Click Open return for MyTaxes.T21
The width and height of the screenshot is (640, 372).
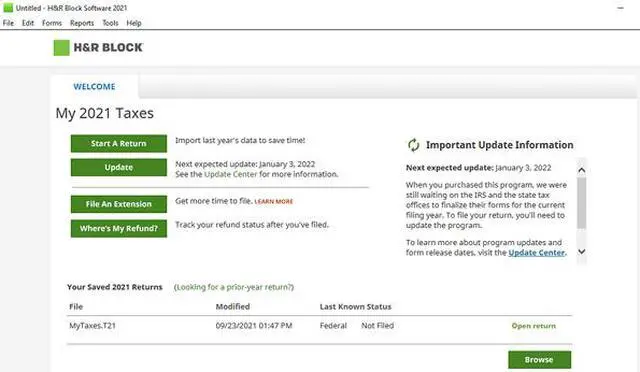pyautogui.click(x=533, y=326)
